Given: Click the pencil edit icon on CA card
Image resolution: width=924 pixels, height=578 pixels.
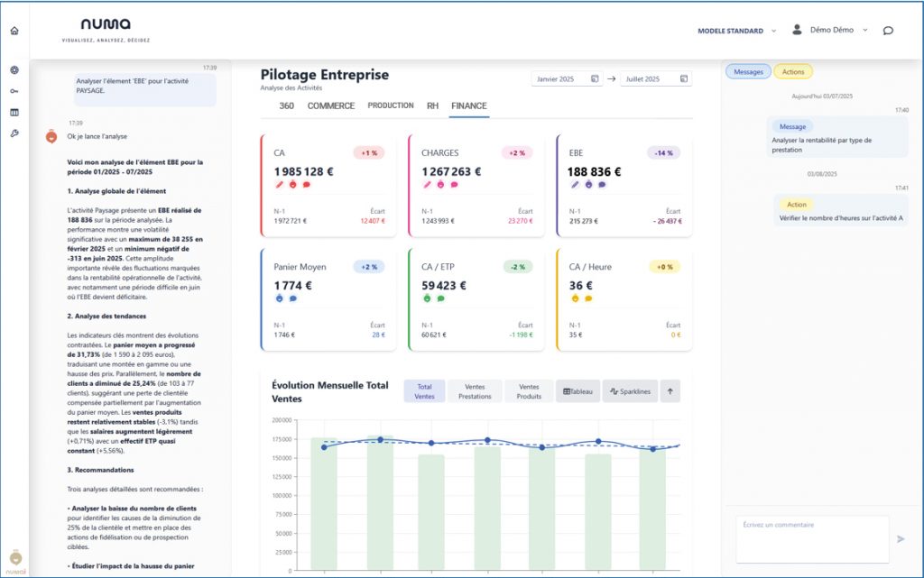Looking at the screenshot, I should (x=280, y=185).
